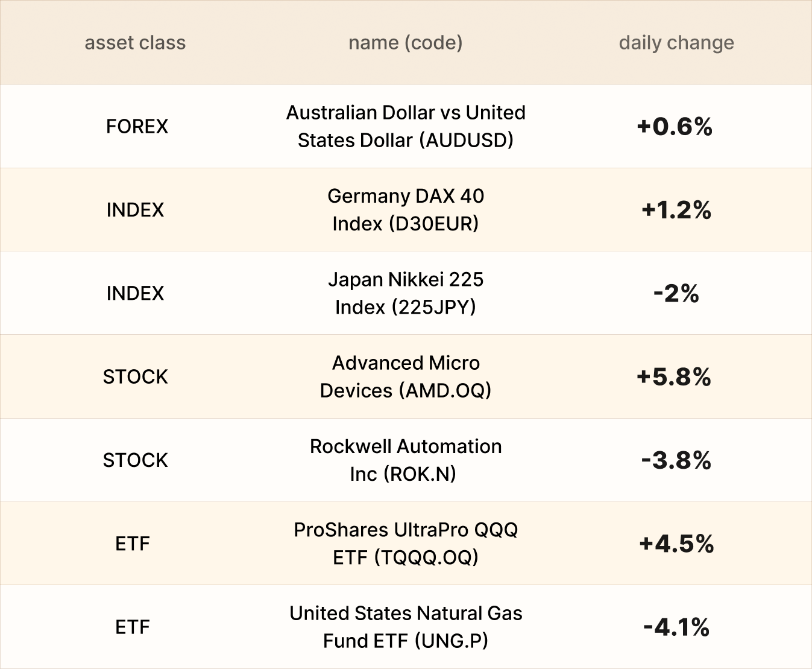Open the ProShares UltraPro QQQ ETF entry
The image size is (812, 669).
(405, 543)
